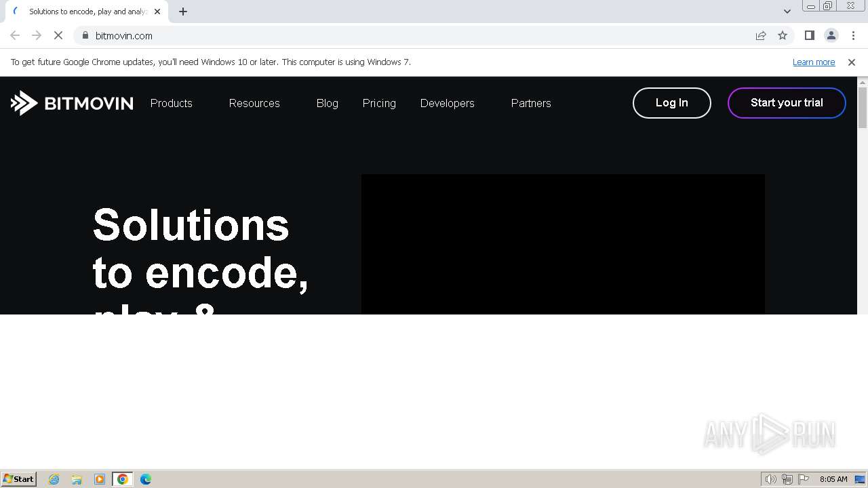The height and width of the screenshot is (488, 868).
Task: Go forward to next page
Action: click(37, 35)
